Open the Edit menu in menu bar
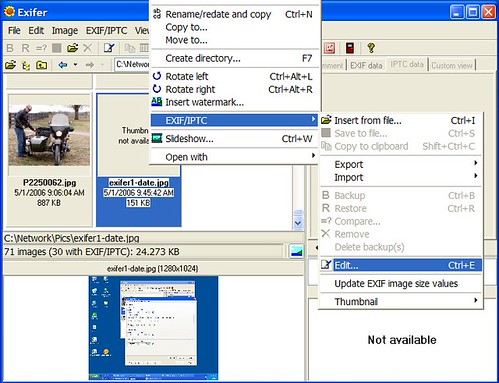The image size is (499, 383). [36, 30]
